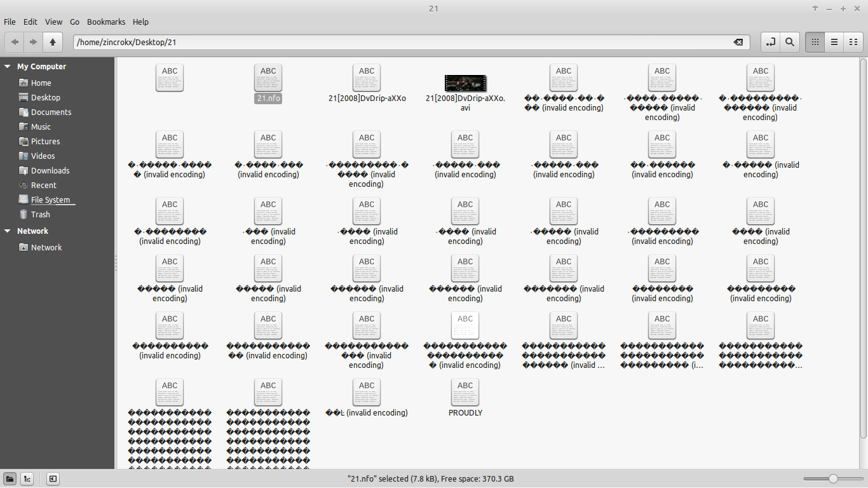Select the file ending 'L: (invalid encoding)'

coord(367,398)
